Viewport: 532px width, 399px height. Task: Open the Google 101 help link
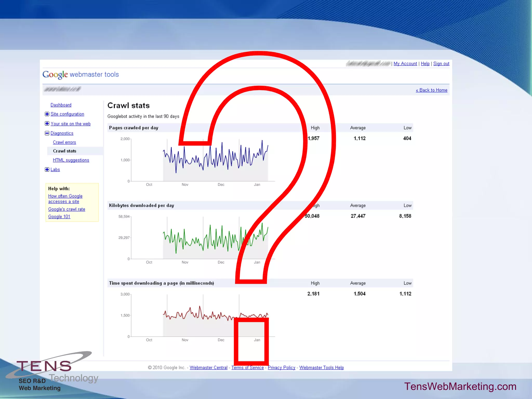click(59, 217)
